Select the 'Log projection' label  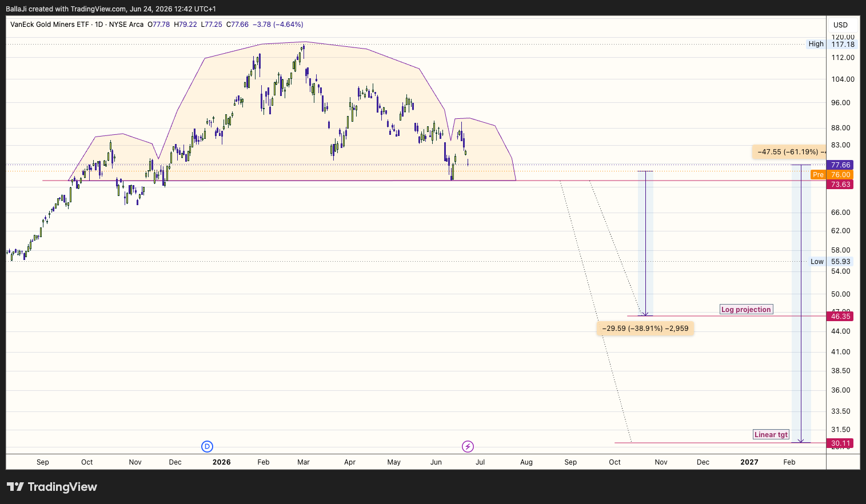746,310
